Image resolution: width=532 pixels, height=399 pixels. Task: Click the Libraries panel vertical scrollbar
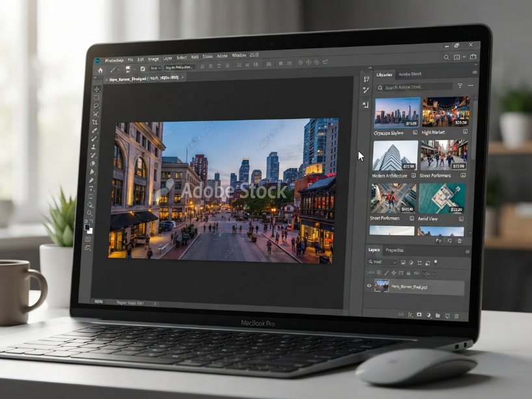coord(474,129)
